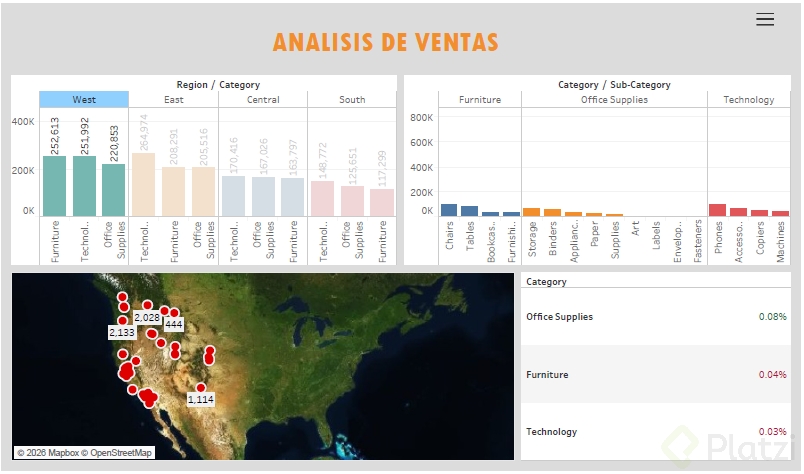Click the Binders bar
This screenshot has height=474, width=804.
(552, 212)
